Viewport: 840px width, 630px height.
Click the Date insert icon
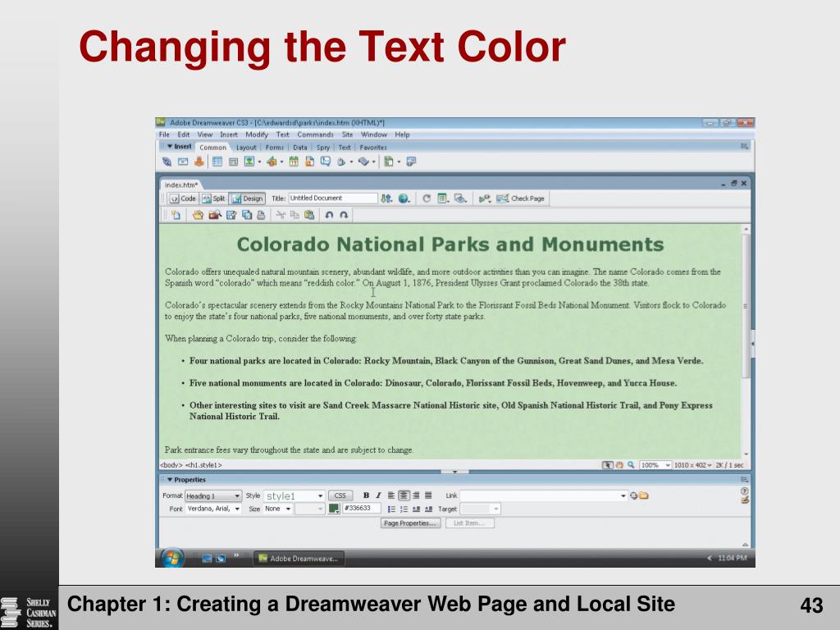coord(294,162)
